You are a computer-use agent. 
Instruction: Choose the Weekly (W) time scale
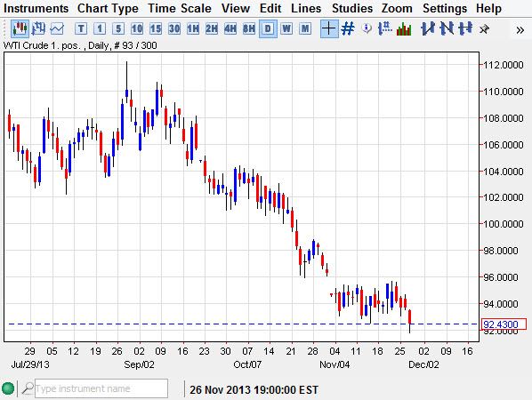pos(286,28)
